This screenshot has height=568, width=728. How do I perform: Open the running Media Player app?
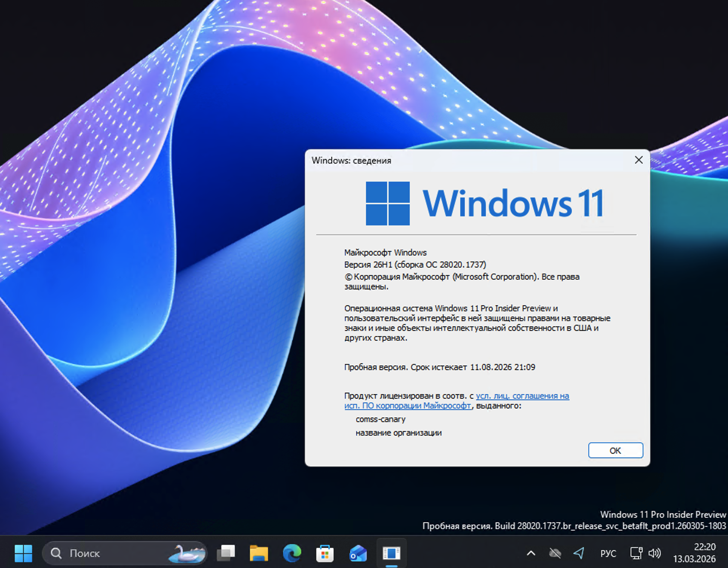[391, 553]
